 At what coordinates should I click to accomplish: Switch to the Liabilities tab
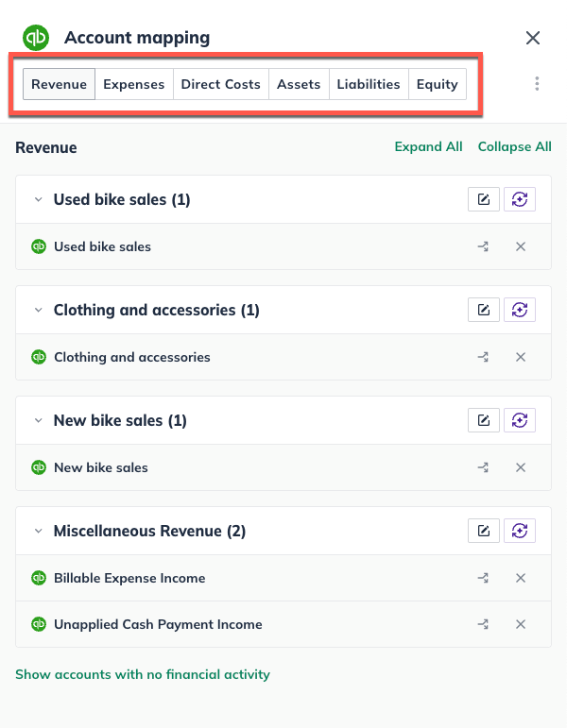369,84
